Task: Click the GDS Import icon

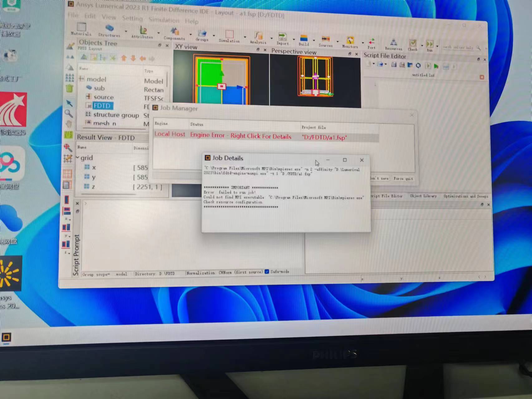Action: 283,37
